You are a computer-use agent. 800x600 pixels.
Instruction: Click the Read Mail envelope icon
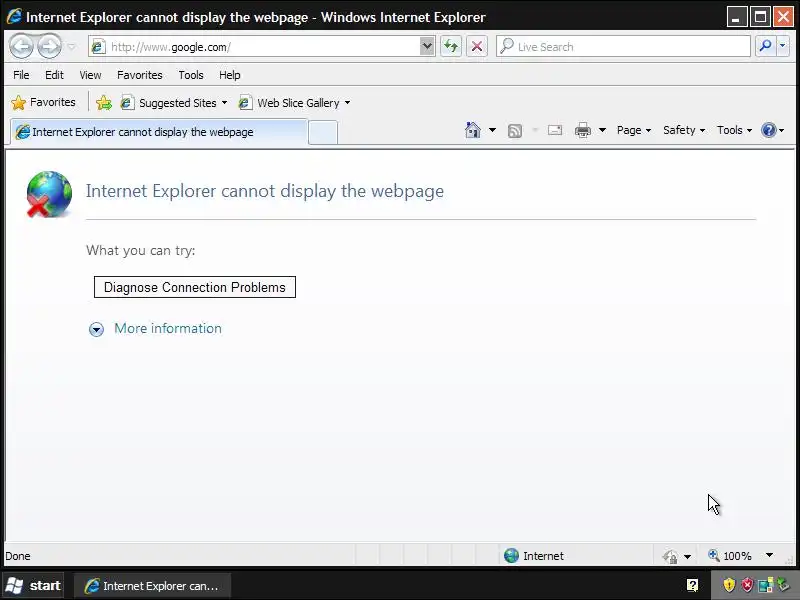(x=555, y=130)
